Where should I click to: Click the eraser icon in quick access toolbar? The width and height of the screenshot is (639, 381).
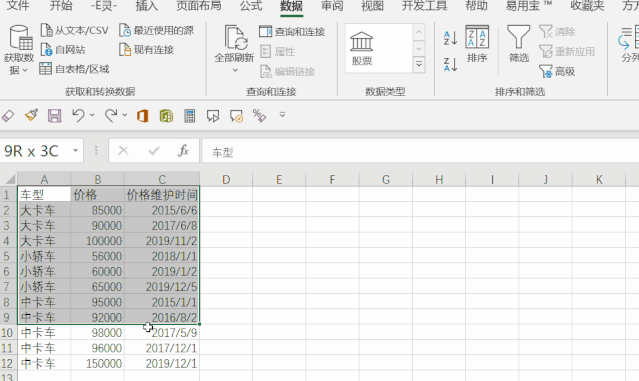click(x=8, y=116)
